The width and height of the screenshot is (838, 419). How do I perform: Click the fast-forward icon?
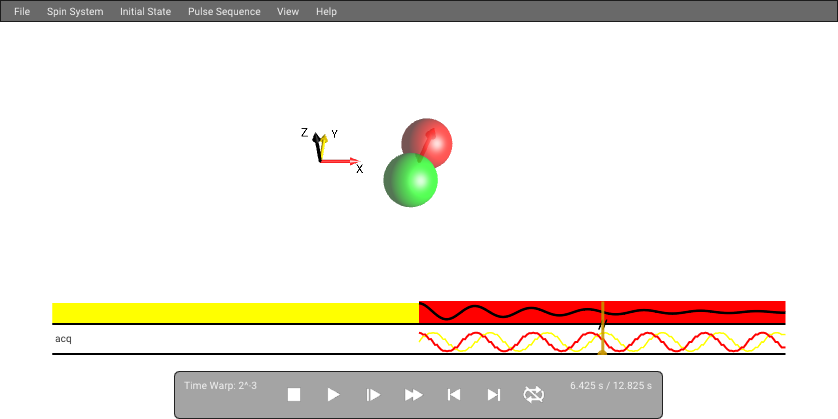(413, 395)
